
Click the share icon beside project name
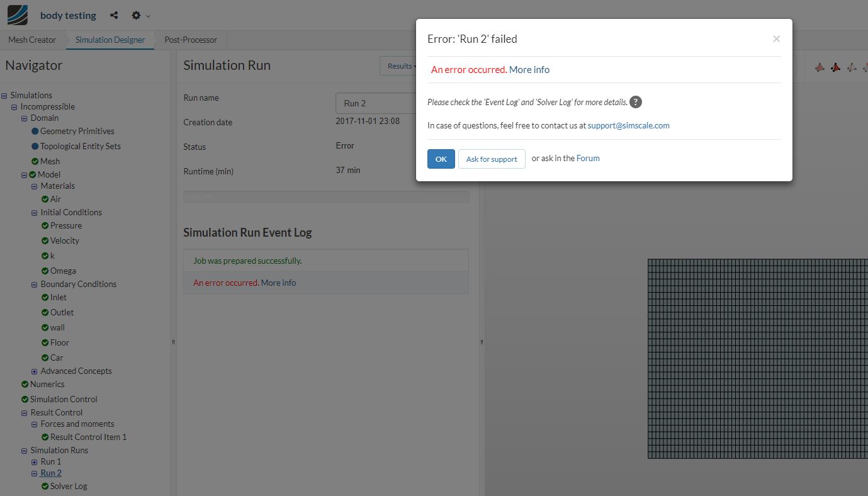[x=115, y=14]
